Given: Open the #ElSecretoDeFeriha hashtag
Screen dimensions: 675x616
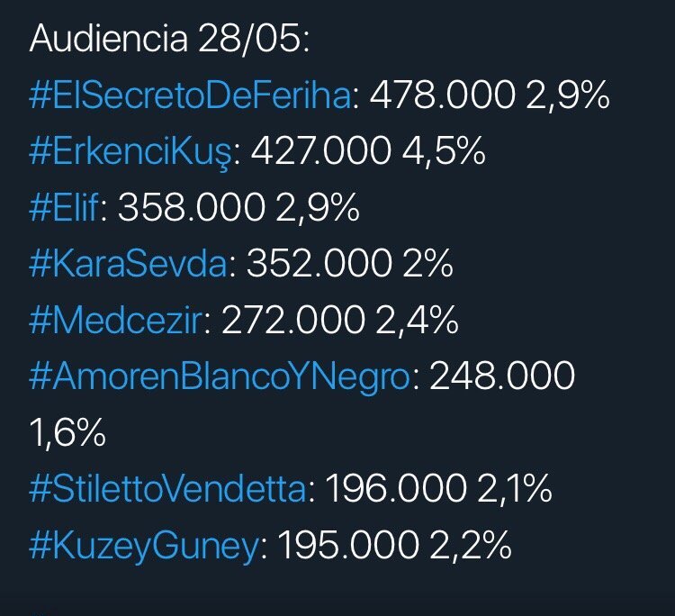Looking at the screenshot, I should coord(189,97).
